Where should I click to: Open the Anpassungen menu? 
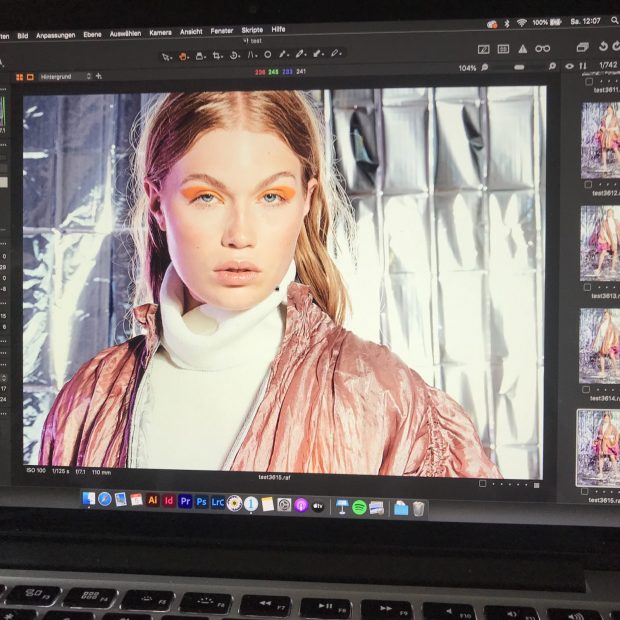click(x=56, y=36)
